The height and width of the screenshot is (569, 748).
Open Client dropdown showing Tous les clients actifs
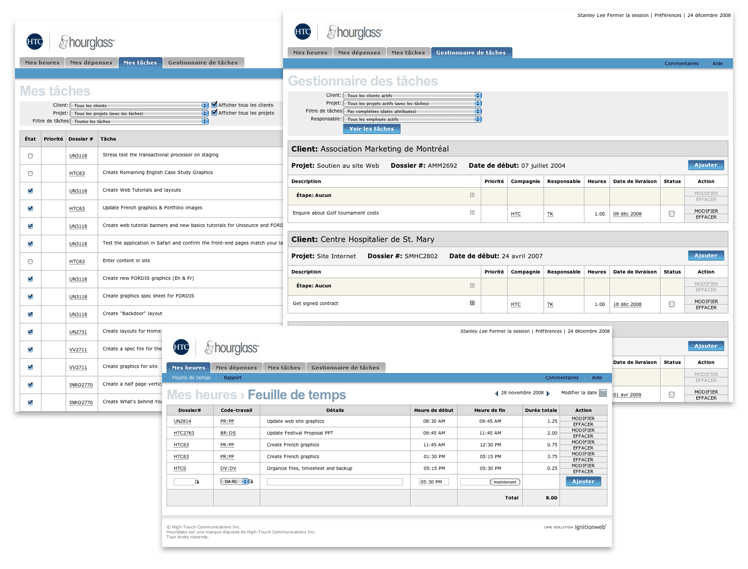(x=412, y=95)
